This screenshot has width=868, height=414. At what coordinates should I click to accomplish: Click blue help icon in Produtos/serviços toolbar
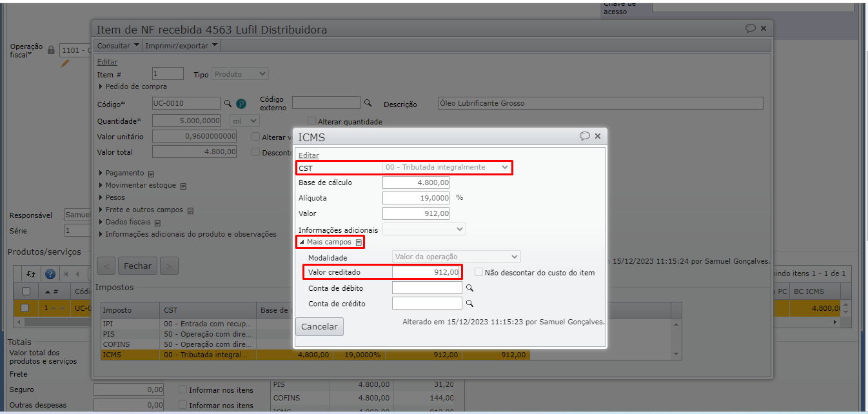pos(50,273)
